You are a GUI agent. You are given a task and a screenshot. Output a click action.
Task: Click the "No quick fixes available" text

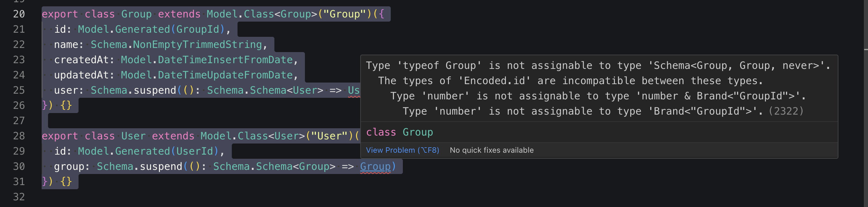[x=491, y=150]
